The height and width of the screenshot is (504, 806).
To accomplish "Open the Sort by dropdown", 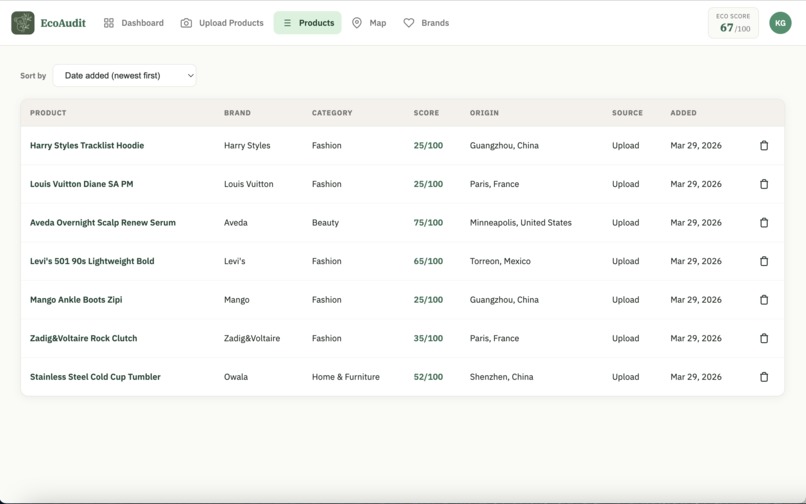I will pos(124,76).
